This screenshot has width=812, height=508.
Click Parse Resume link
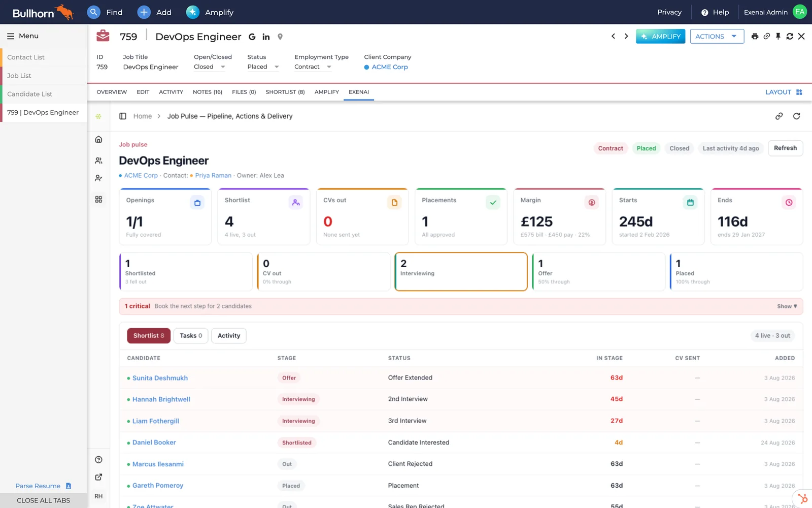click(x=43, y=486)
